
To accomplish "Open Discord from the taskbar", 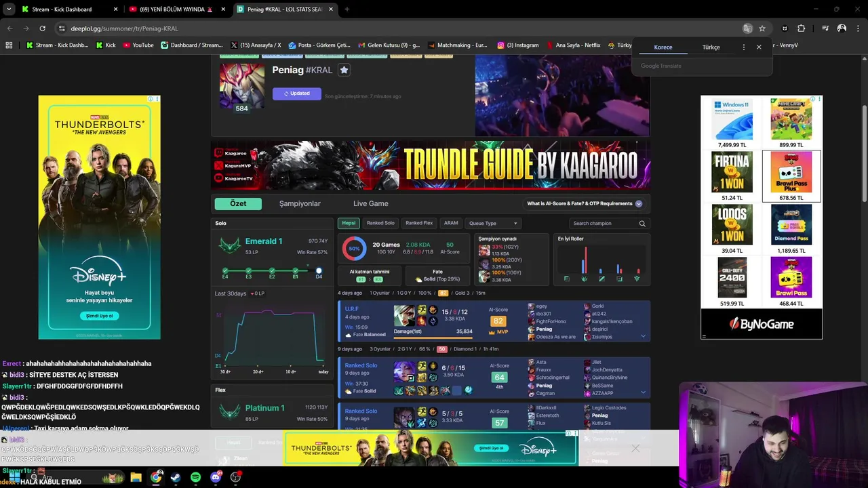I will [x=216, y=477].
